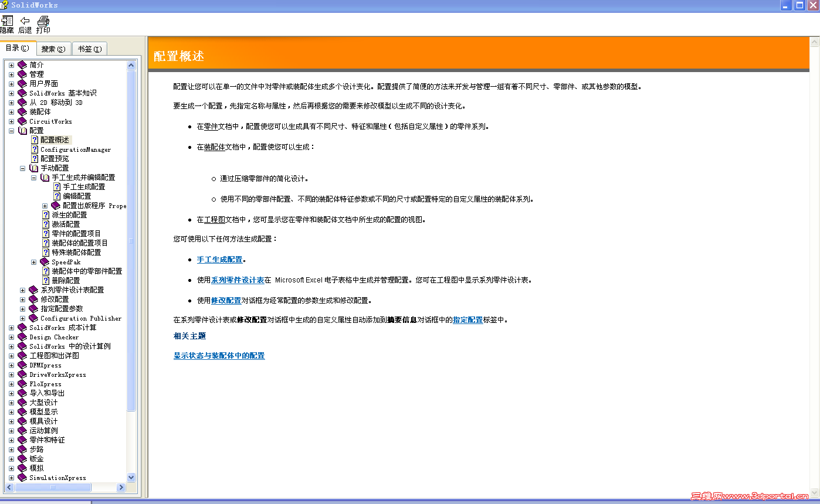Open the 配置预览 topic icon
This screenshot has width=820, height=504.
tap(35, 159)
